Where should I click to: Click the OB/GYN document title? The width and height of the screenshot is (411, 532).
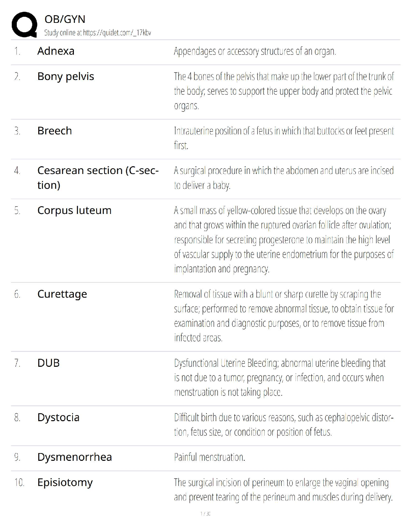point(65,19)
